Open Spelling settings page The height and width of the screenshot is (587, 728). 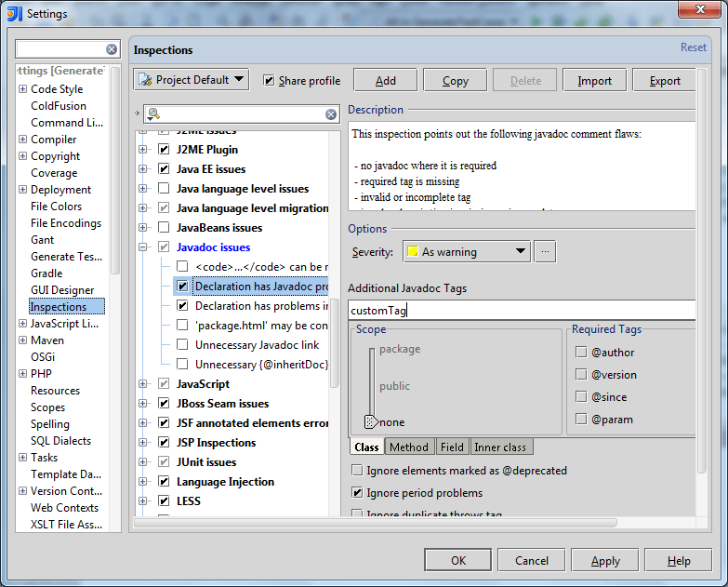click(x=50, y=424)
